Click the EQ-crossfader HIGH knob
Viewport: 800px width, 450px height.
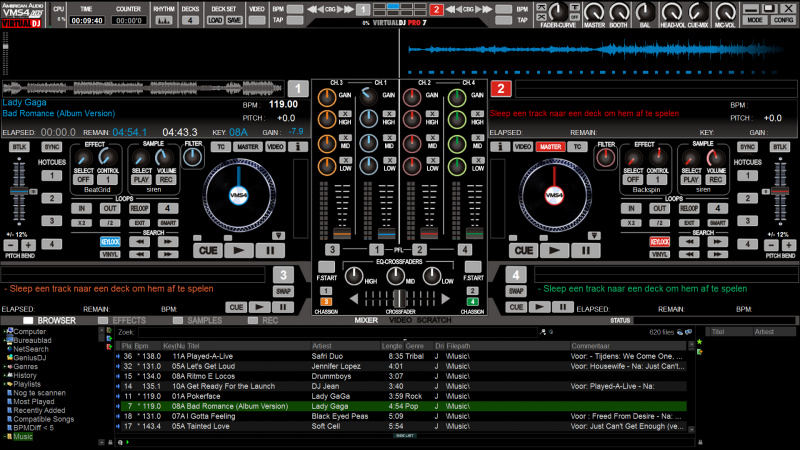point(354,276)
